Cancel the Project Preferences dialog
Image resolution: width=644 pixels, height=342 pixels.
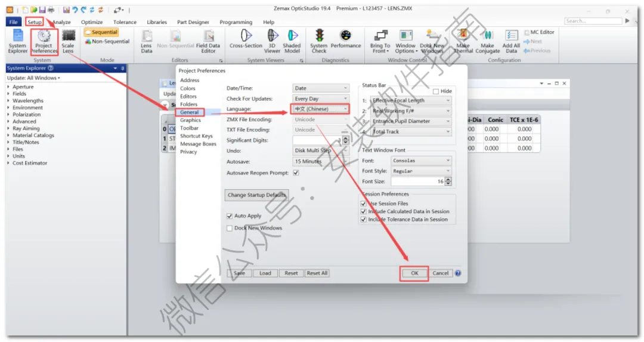[x=440, y=273]
